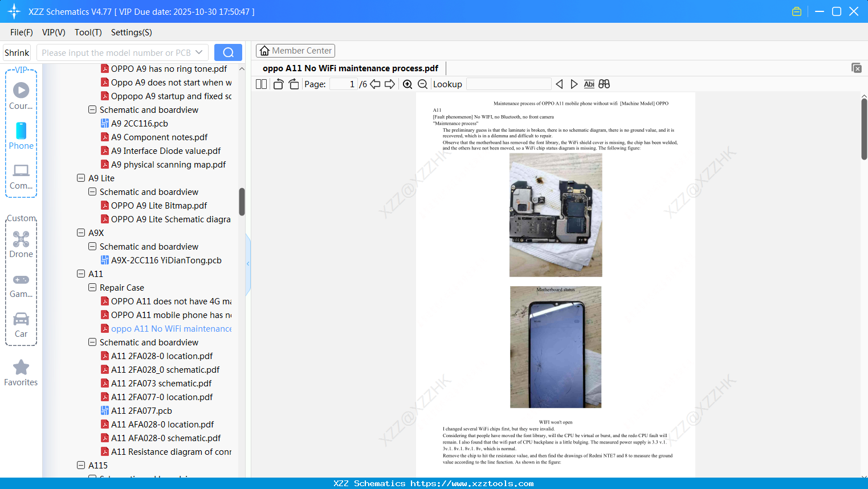The image size is (868, 489).
Task: Collapse A9 Lite Schematic and boardview folder
Action: (x=92, y=191)
